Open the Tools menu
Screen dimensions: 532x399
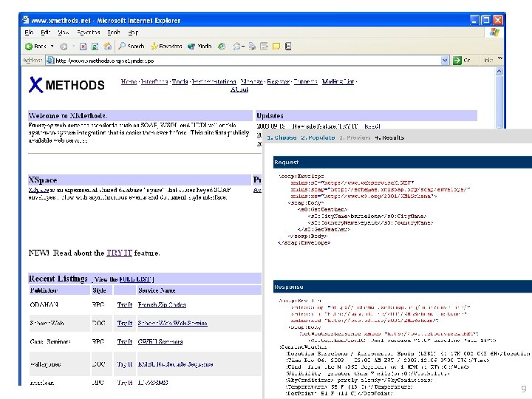coord(114,33)
